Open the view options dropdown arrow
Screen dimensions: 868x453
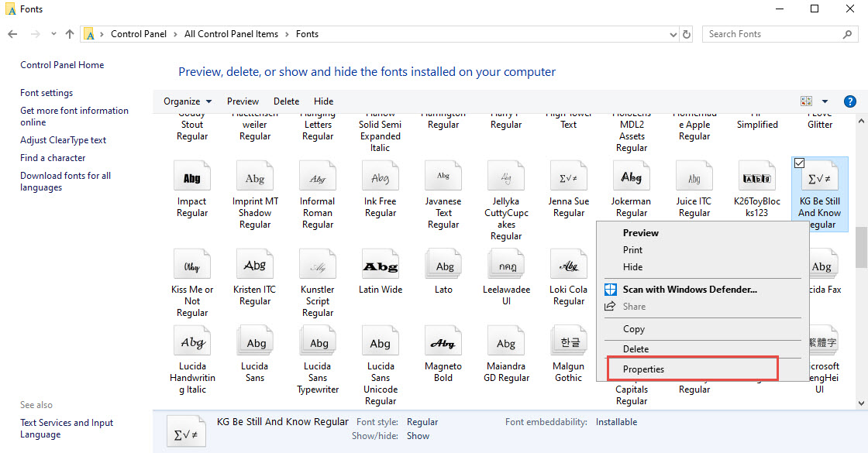tap(825, 101)
